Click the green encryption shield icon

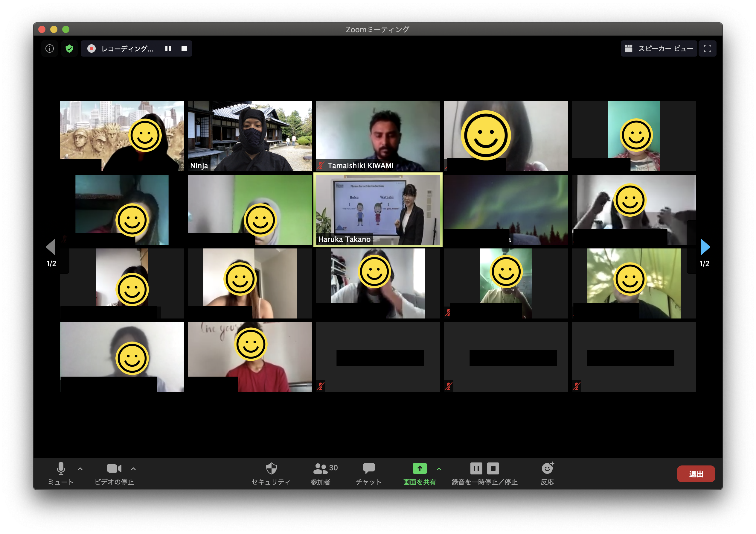[69, 48]
